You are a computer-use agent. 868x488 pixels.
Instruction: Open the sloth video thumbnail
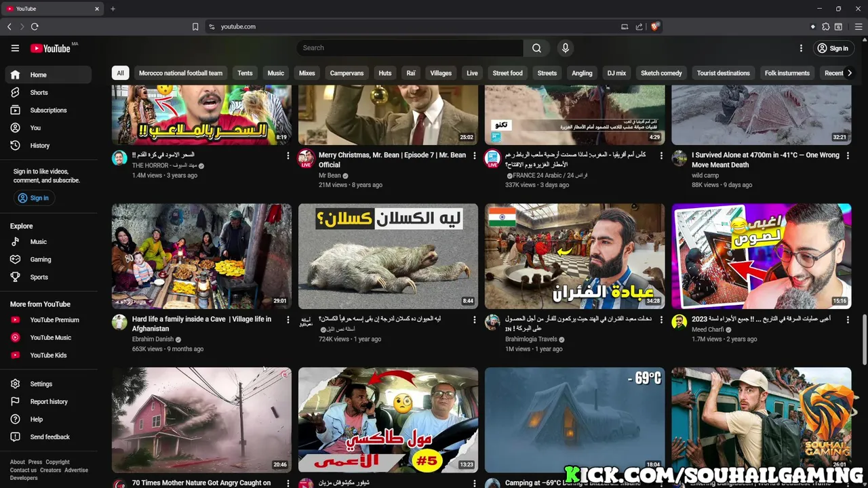coord(388,256)
